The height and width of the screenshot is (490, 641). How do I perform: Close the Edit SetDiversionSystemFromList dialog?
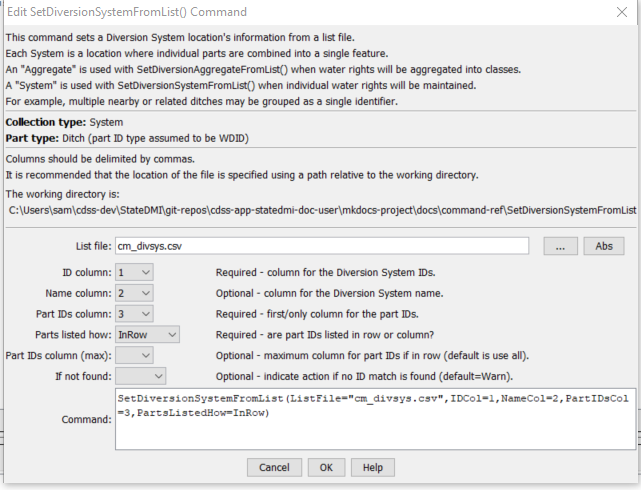(x=622, y=12)
